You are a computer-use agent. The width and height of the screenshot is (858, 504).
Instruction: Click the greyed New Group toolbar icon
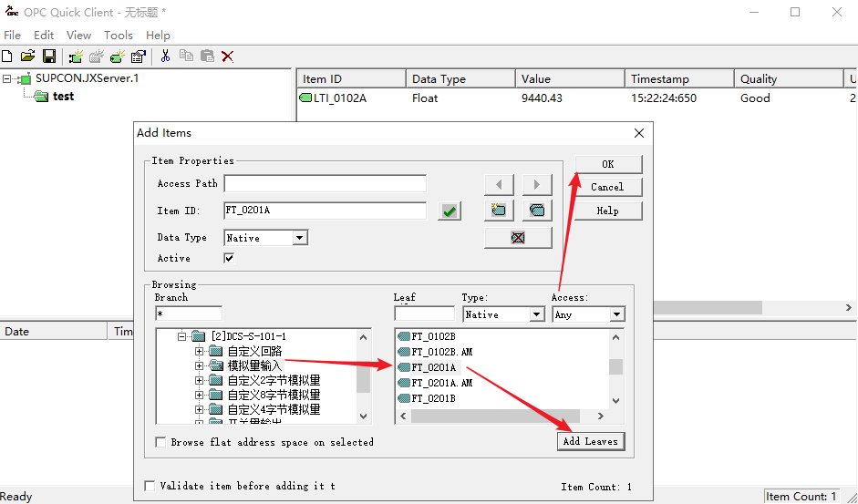(x=97, y=56)
